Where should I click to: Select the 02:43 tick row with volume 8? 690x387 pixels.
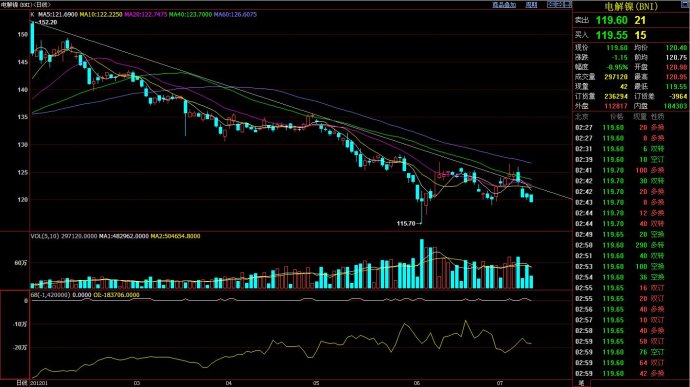point(631,203)
